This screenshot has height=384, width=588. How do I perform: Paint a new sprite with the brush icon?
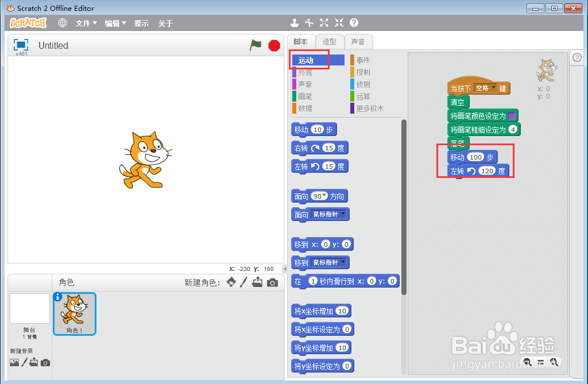(243, 282)
